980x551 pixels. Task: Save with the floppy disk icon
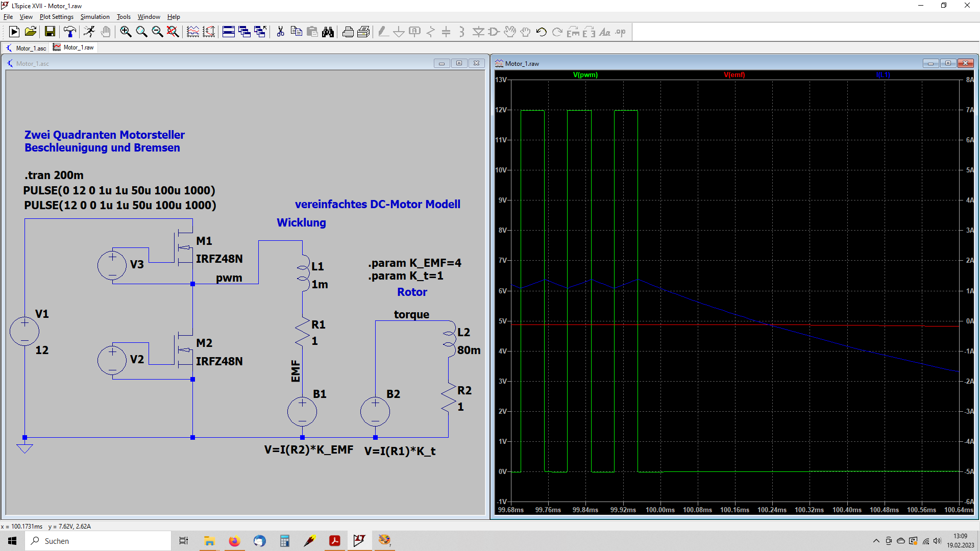(50, 32)
